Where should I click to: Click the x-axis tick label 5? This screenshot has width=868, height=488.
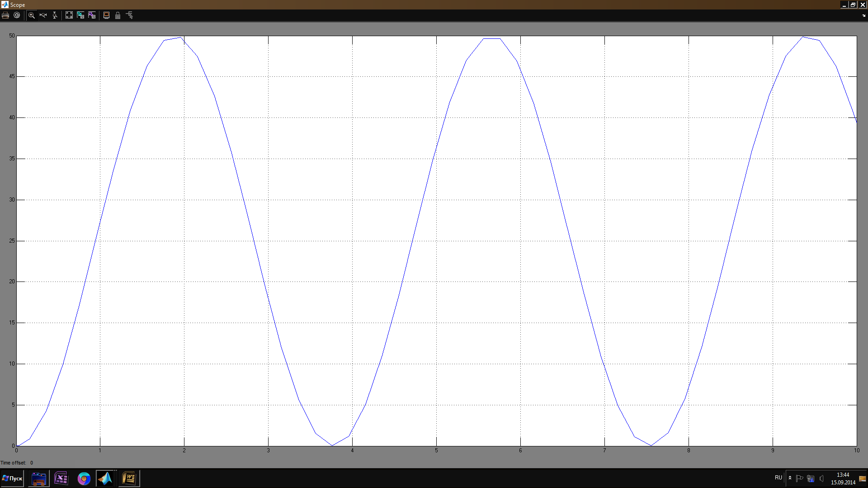tap(436, 450)
